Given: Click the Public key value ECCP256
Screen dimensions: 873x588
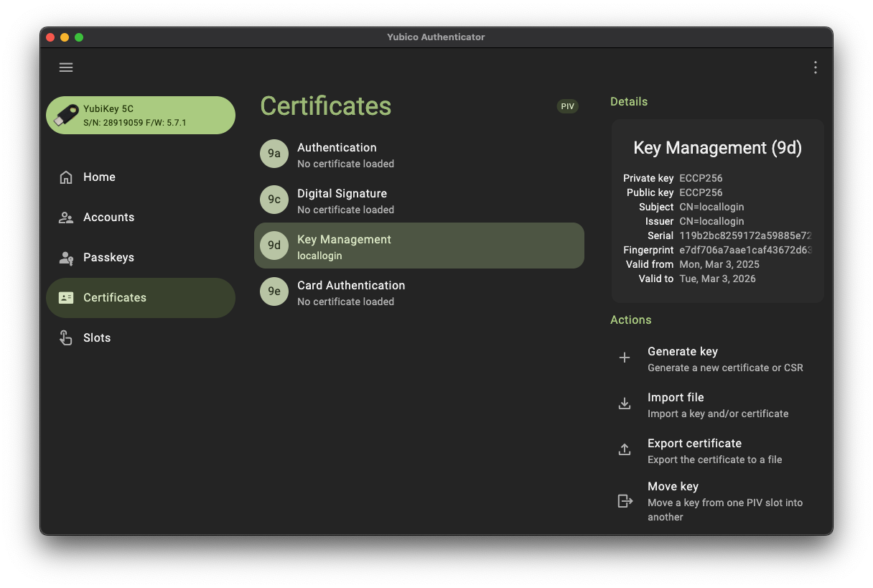Looking at the screenshot, I should (701, 192).
